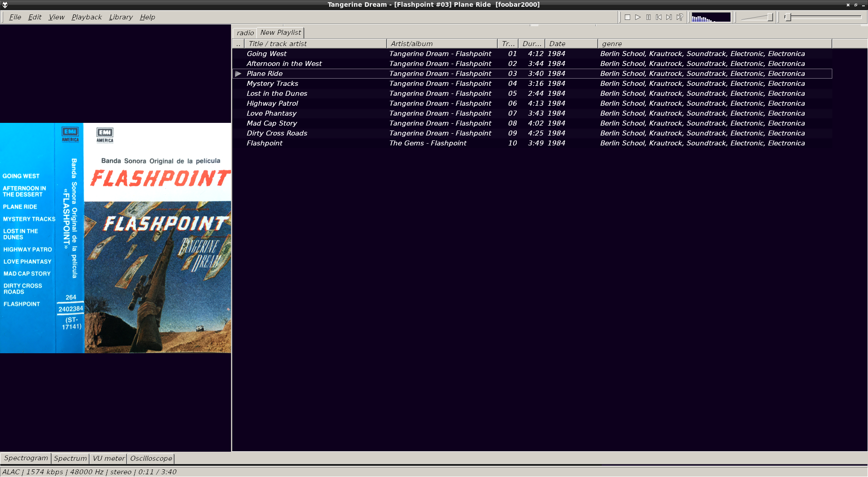Viewport: 868px width, 477px height.
Task: Open the View menu
Action: pyautogui.click(x=57, y=17)
